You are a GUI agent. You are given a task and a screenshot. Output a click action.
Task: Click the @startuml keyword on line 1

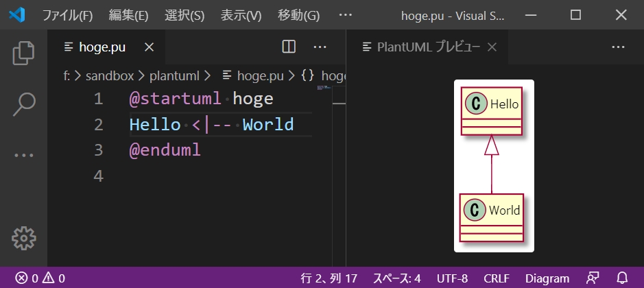176,99
